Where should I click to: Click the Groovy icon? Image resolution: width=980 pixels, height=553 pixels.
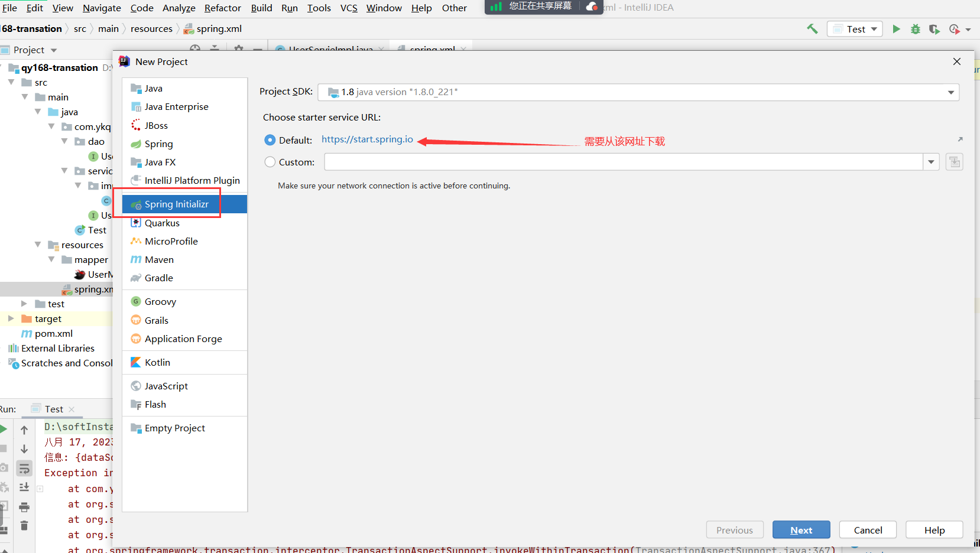tap(136, 302)
